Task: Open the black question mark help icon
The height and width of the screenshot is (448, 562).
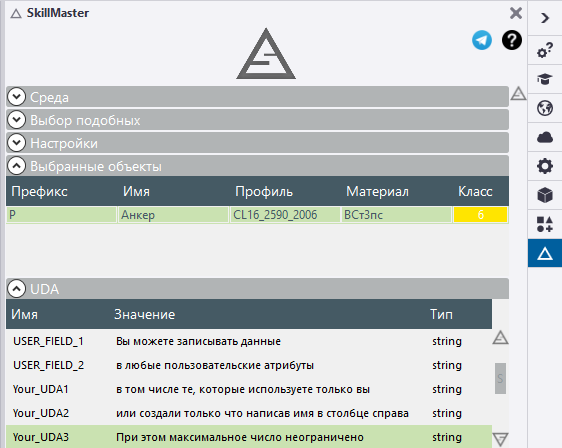Action: point(511,40)
